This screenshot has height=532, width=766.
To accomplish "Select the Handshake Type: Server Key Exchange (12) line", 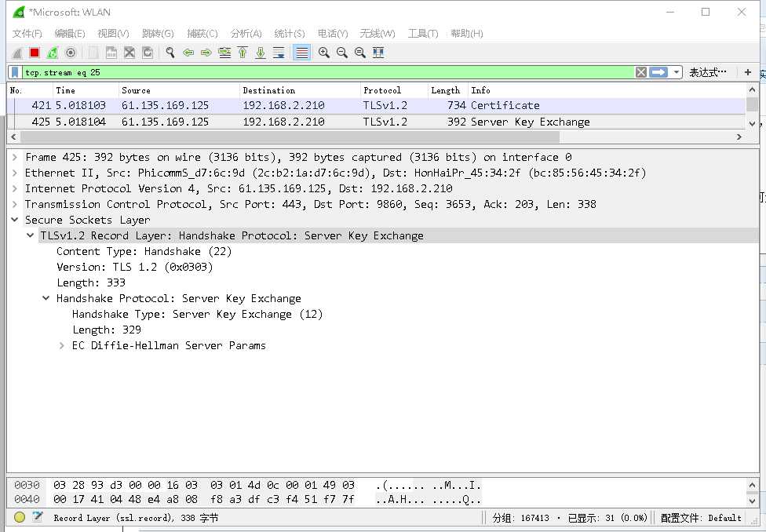I will point(197,314).
